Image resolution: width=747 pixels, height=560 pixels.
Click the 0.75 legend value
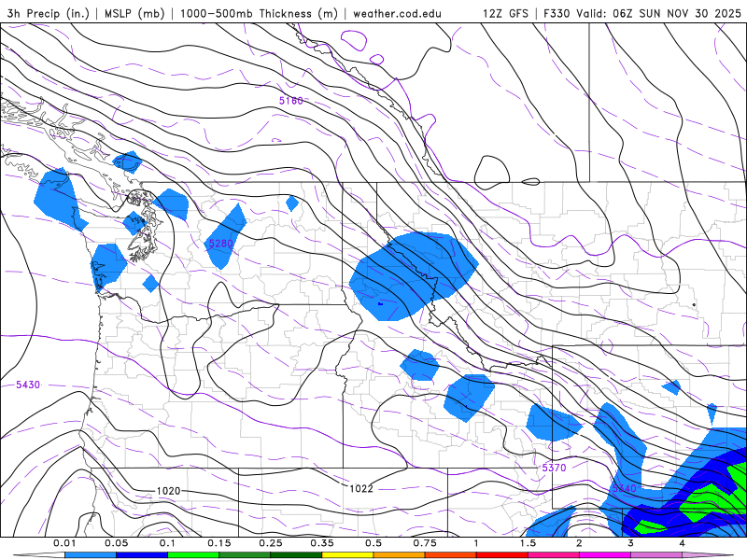(425, 543)
